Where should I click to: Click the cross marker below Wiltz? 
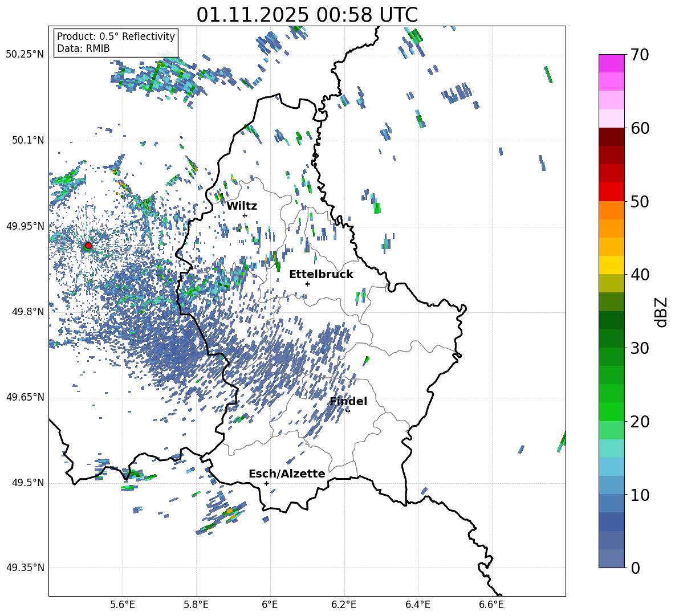pos(245,215)
